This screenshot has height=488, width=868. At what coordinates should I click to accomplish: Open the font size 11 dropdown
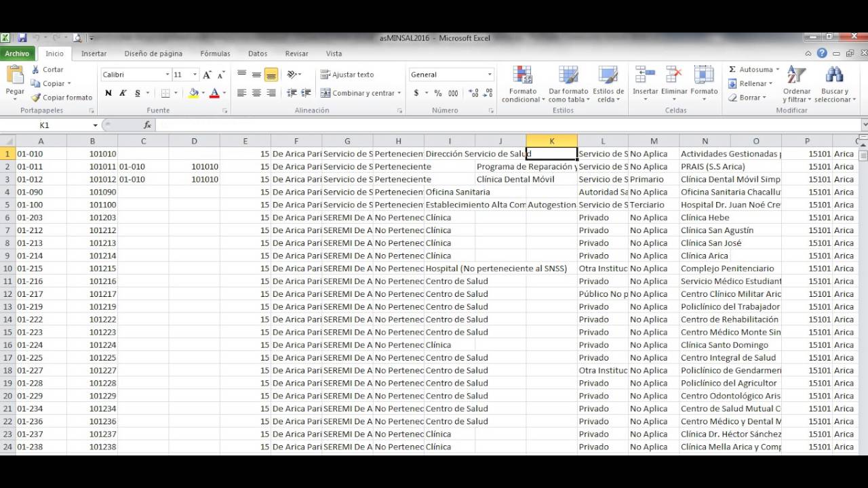195,75
